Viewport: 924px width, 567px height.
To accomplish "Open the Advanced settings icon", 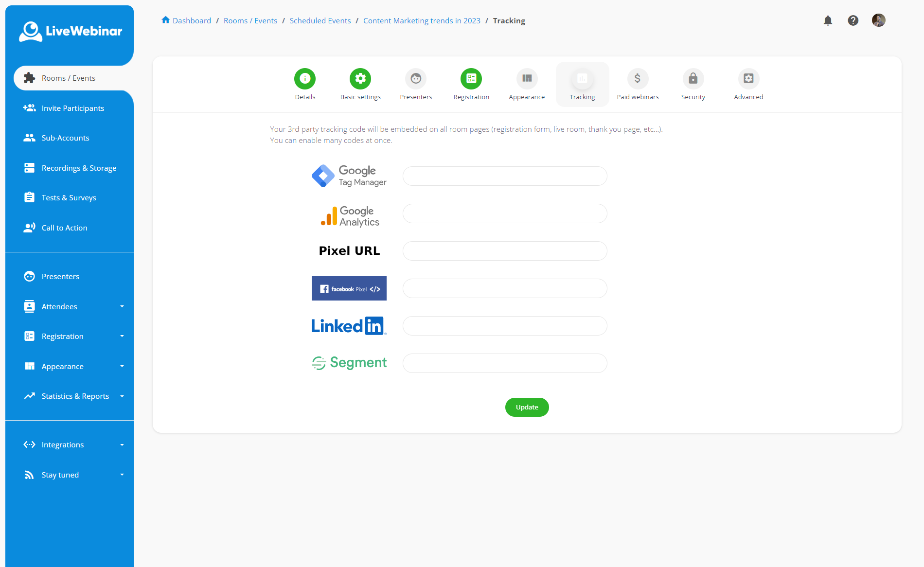I will pos(748,78).
